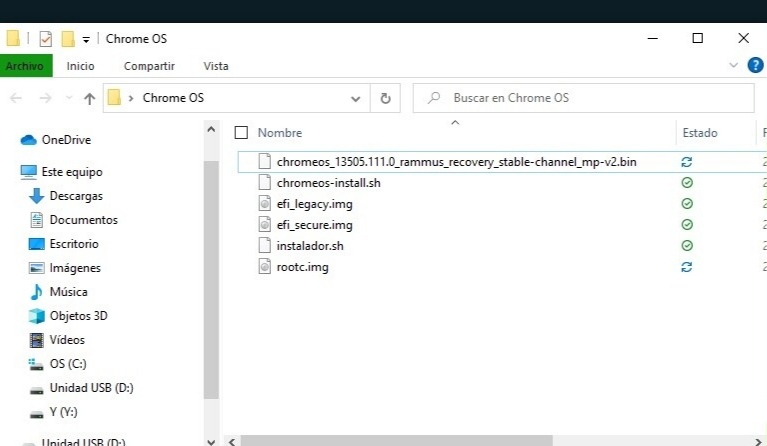Open Customize Quick Access Toolbar dropdown

(x=86, y=40)
